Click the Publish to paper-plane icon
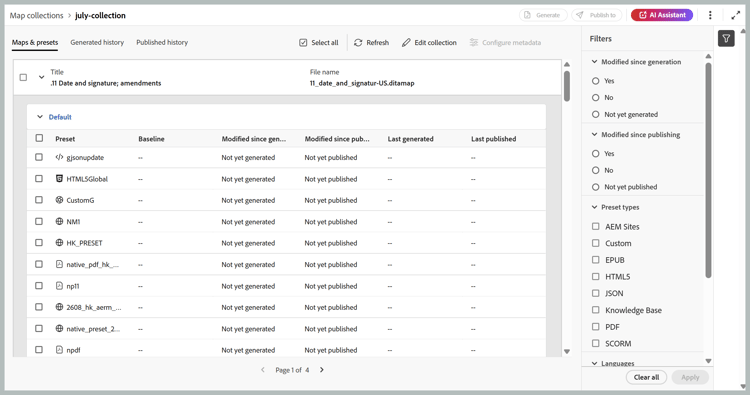The height and width of the screenshot is (395, 750). pos(580,15)
